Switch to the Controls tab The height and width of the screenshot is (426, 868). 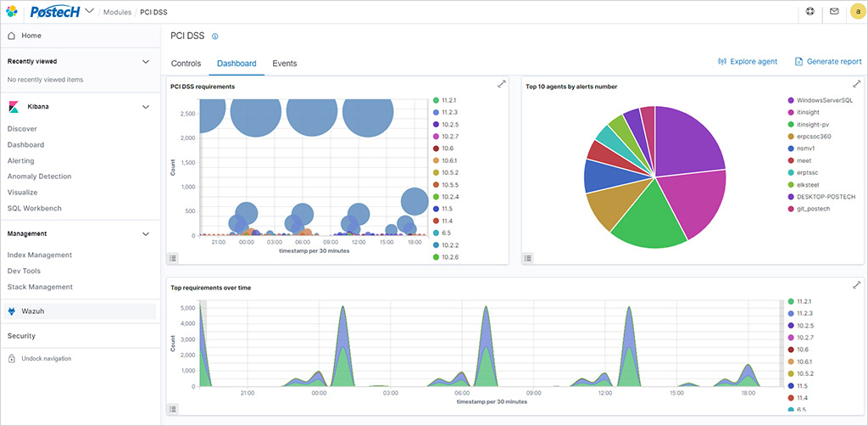pyautogui.click(x=186, y=64)
